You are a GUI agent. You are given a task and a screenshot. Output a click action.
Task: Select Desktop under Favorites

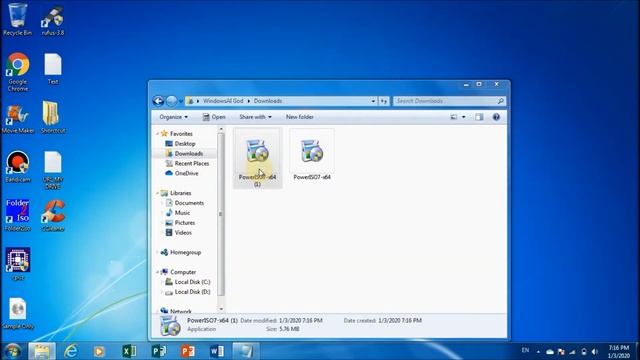pos(185,144)
